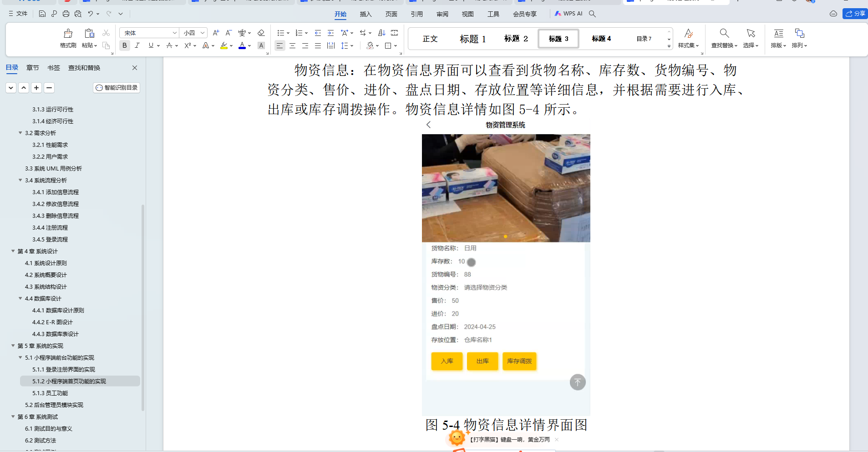This screenshot has height=452, width=868.
Task: Click the distributed alignment icon
Action: [331, 45]
